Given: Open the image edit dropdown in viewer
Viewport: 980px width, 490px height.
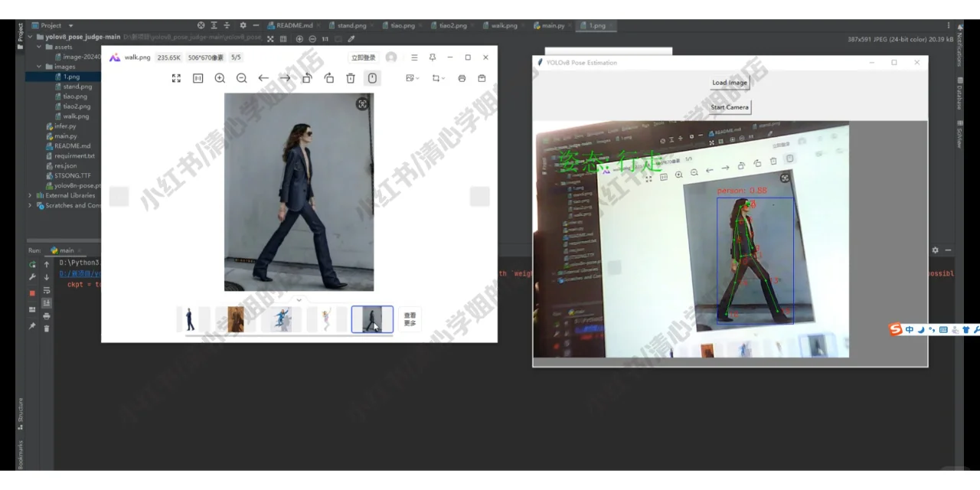Looking at the screenshot, I should point(412,78).
